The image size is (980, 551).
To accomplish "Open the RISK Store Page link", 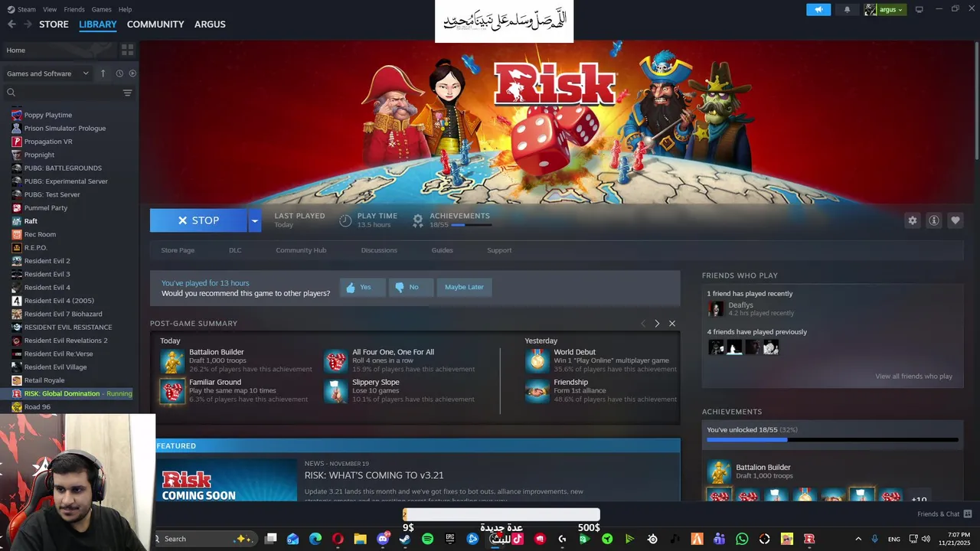I will tap(178, 250).
